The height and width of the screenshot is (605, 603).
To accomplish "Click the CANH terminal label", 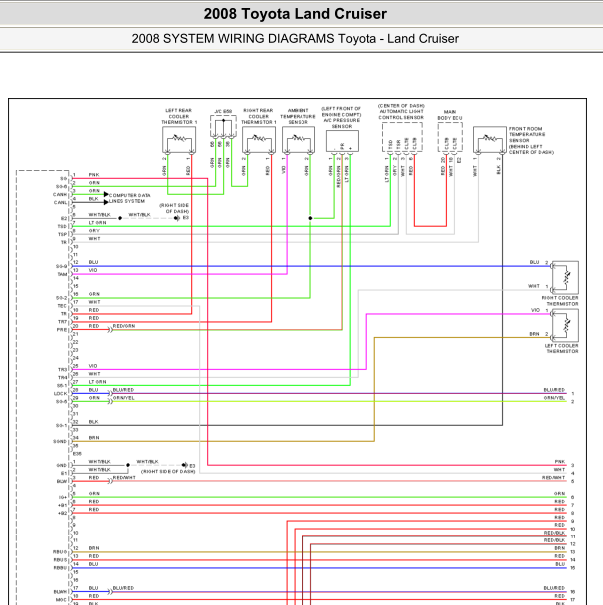I will [x=60, y=194].
